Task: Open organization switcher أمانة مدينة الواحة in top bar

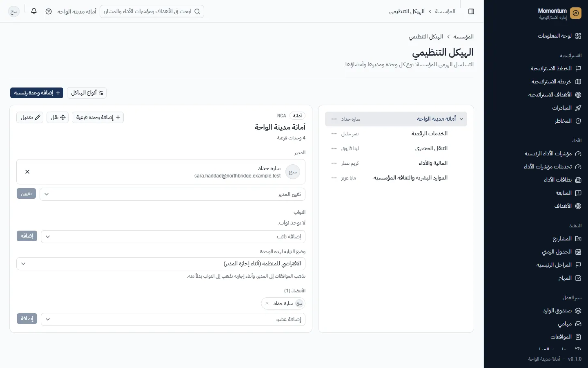Action: point(77,11)
